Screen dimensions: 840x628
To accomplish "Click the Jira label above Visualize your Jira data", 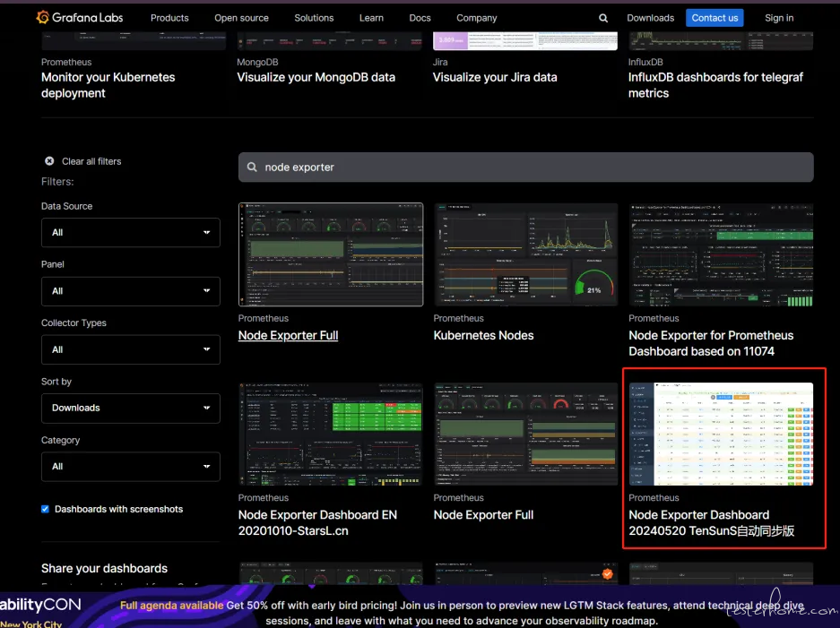I will point(440,62).
